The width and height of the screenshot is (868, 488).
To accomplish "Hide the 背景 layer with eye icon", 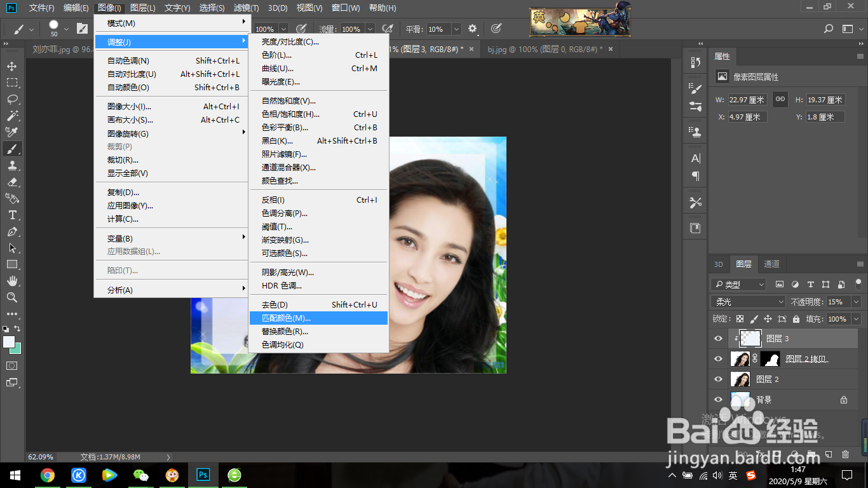I will (718, 400).
